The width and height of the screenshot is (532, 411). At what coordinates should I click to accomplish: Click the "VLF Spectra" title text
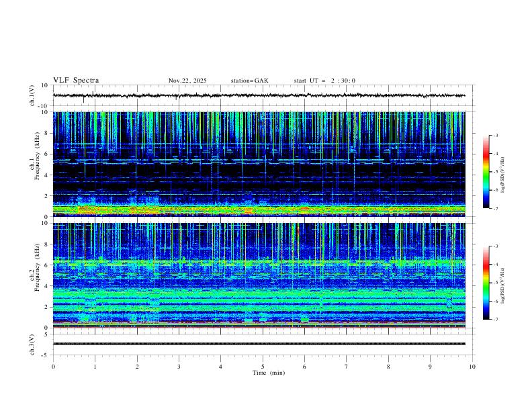click(x=76, y=81)
